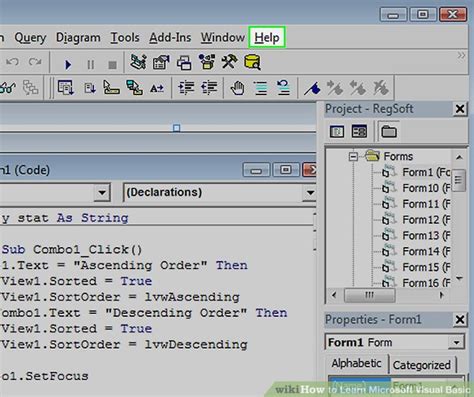Click the 'Sub Combo1_Click()' code line
This screenshot has width=474, height=397.
pos(72,250)
